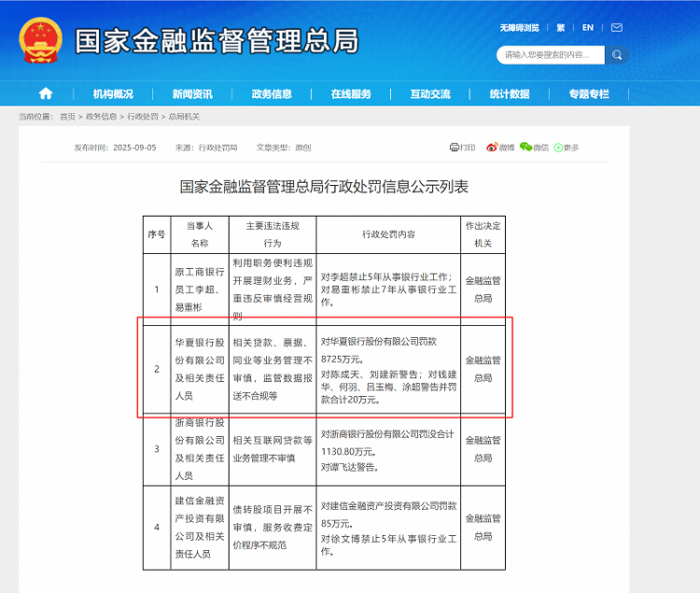Viewport: 700px width, 593px height.
Task: Go to 在线服务 section
Action: point(351,94)
